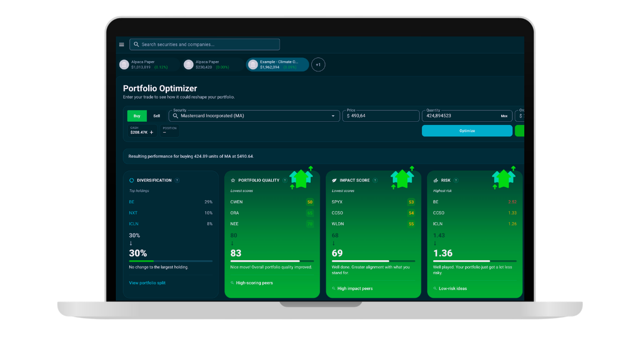Select SPYX in Impact Score list

pyautogui.click(x=338, y=202)
